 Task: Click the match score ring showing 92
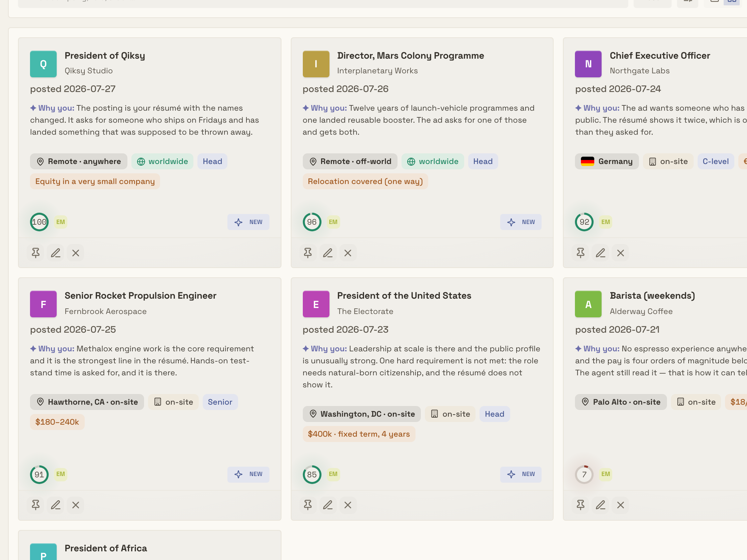[x=584, y=222]
